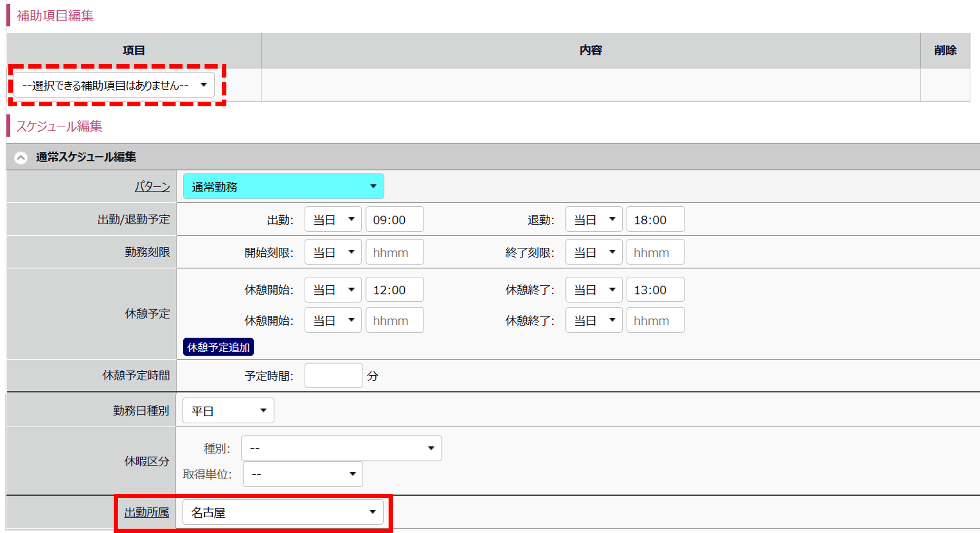The width and height of the screenshot is (980, 533).
Task: Open the 退勤 当日 day dropdown
Action: [594, 219]
